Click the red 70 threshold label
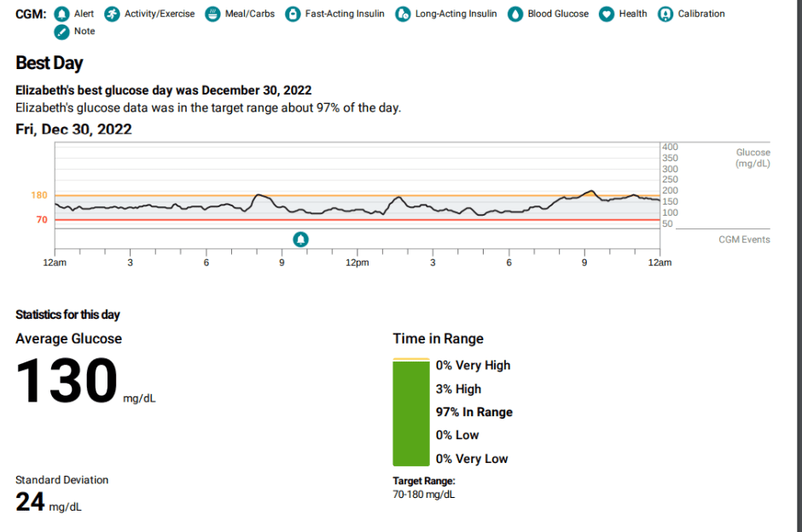802x532 pixels. [41, 220]
